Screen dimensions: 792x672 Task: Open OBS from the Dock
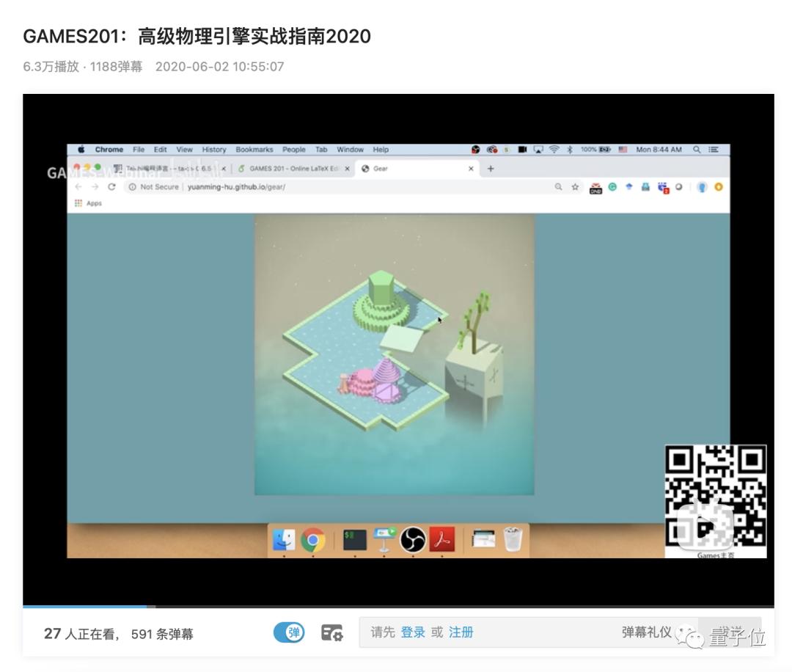(x=413, y=540)
